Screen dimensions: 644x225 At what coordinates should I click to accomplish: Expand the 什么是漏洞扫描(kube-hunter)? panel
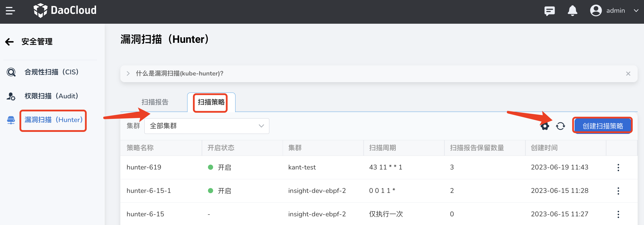click(128, 73)
